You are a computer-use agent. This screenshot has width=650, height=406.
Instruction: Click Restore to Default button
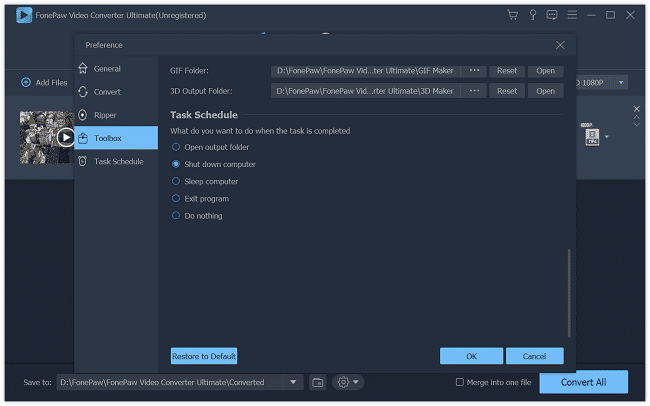(x=204, y=356)
